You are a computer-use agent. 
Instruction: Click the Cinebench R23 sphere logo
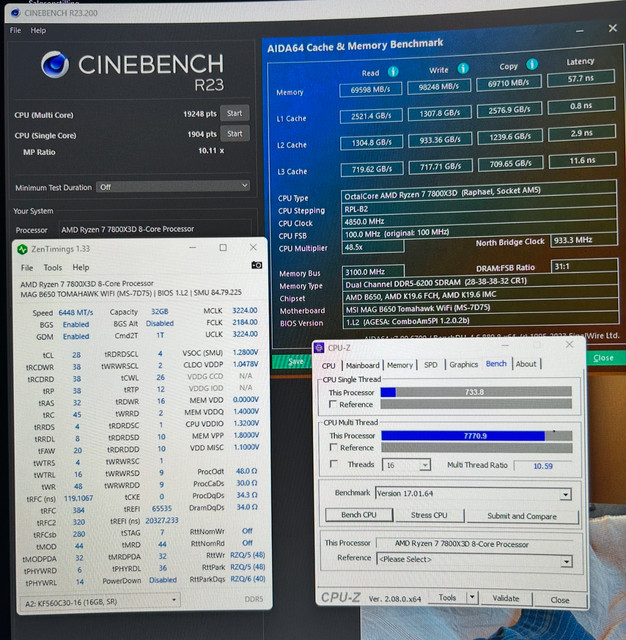55,64
